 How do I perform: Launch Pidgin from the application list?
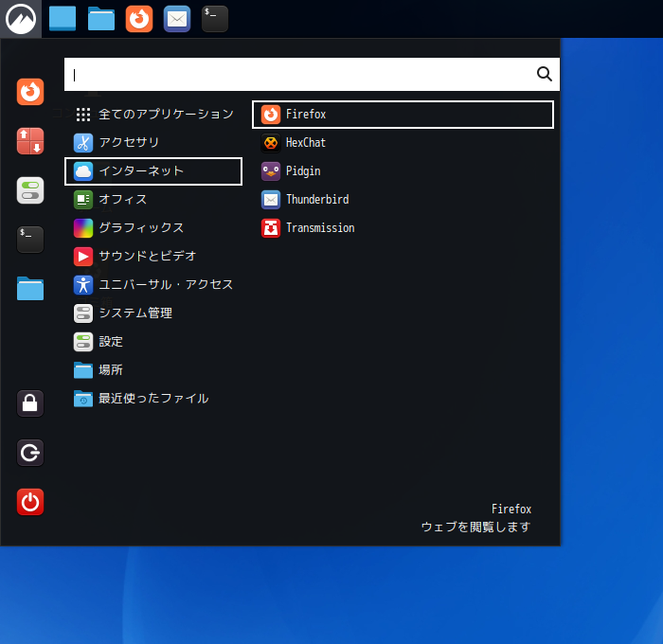pos(403,171)
